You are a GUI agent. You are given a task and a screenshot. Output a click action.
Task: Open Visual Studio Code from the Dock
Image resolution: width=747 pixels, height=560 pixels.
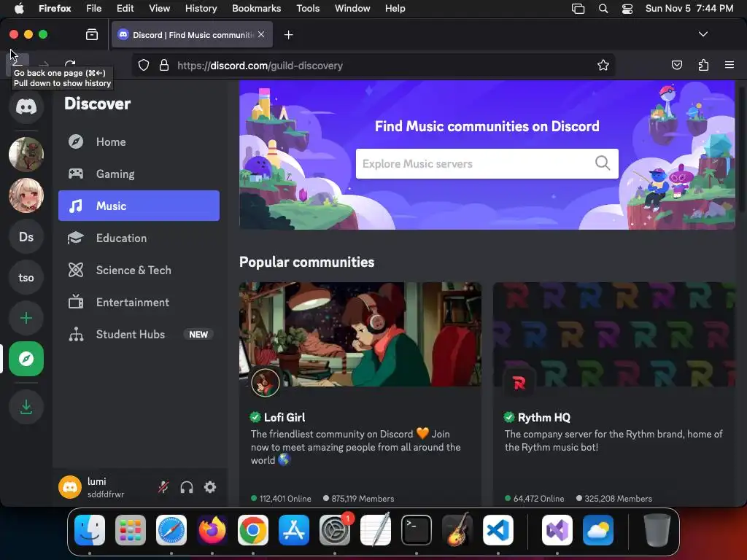[498, 530]
